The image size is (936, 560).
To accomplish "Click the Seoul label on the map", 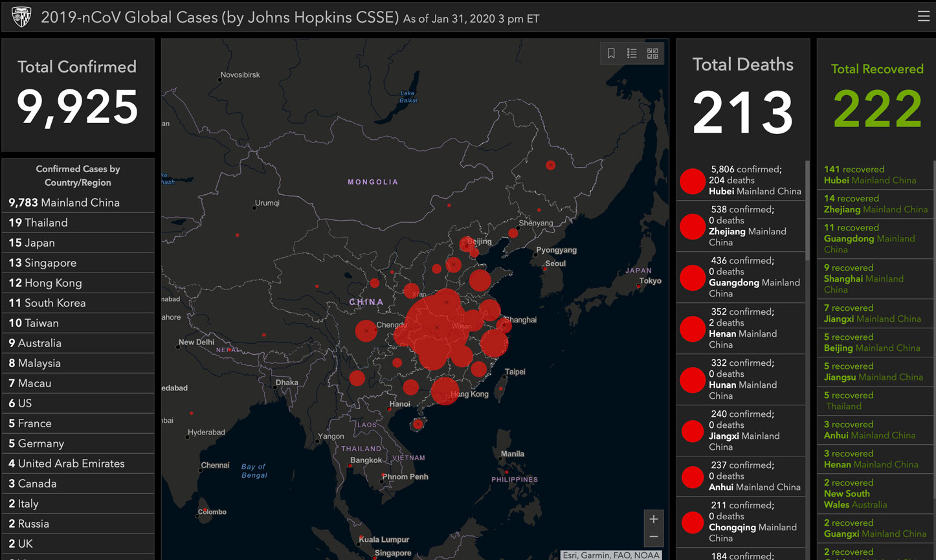I will click(555, 263).
